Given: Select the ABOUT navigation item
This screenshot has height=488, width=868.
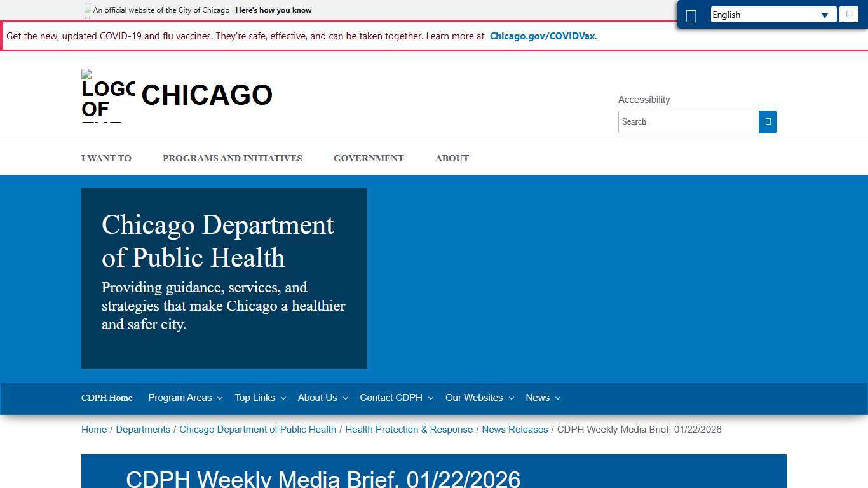Looking at the screenshot, I should click(x=452, y=158).
